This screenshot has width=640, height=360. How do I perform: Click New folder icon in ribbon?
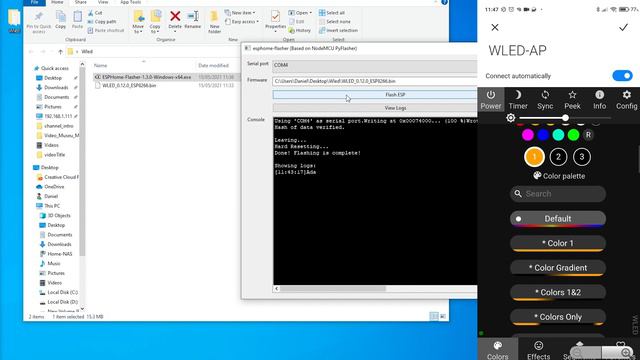click(214, 22)
